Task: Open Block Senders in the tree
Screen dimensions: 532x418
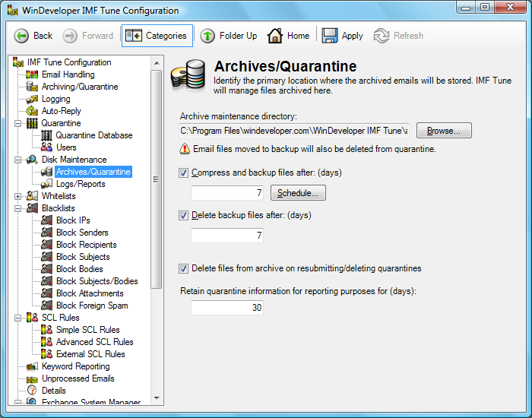Action: click(x=82, y=233)
